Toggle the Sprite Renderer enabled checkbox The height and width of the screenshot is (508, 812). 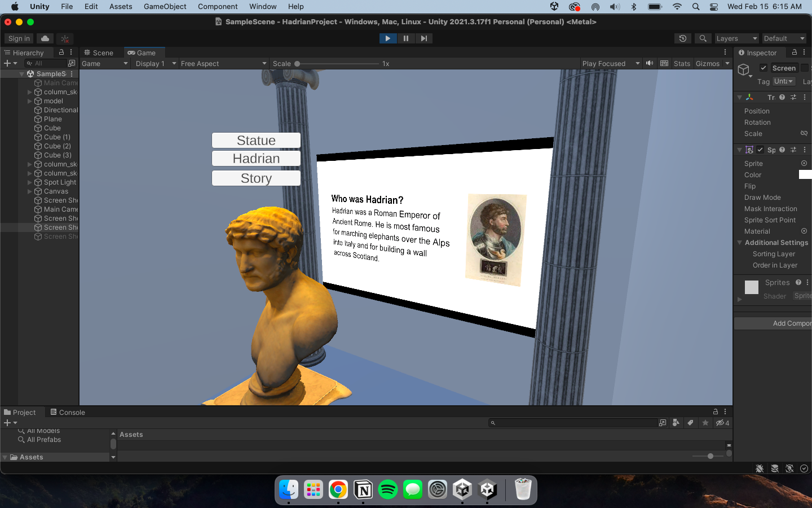tap(760, 150)
